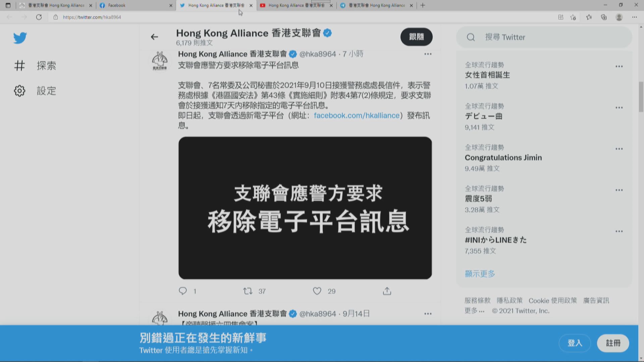The image size is (644, 362).
Task: Expand more options on first tweet
Action: click(428, 54)
